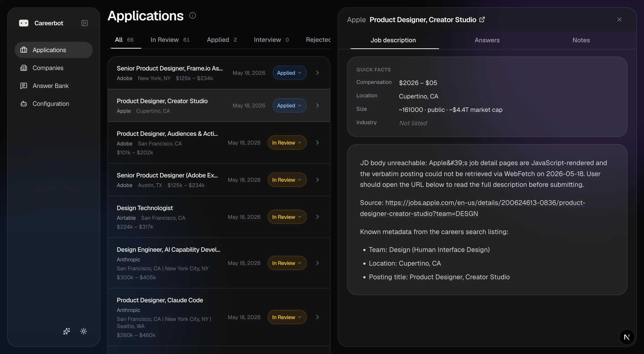Click compensation value $2026 – $05
The height and width of the screenshot is (354, 644).
(x=418, y=83)
